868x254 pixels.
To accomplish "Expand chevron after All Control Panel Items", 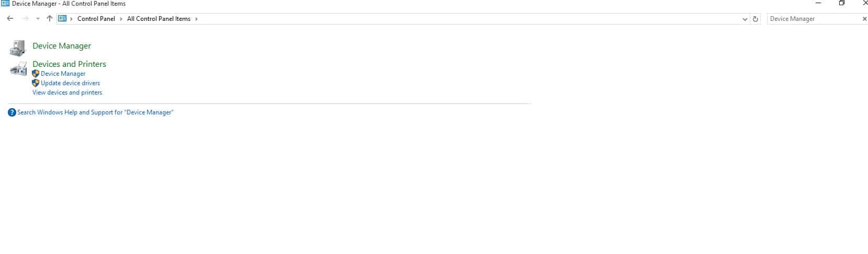I will [196, 19].
